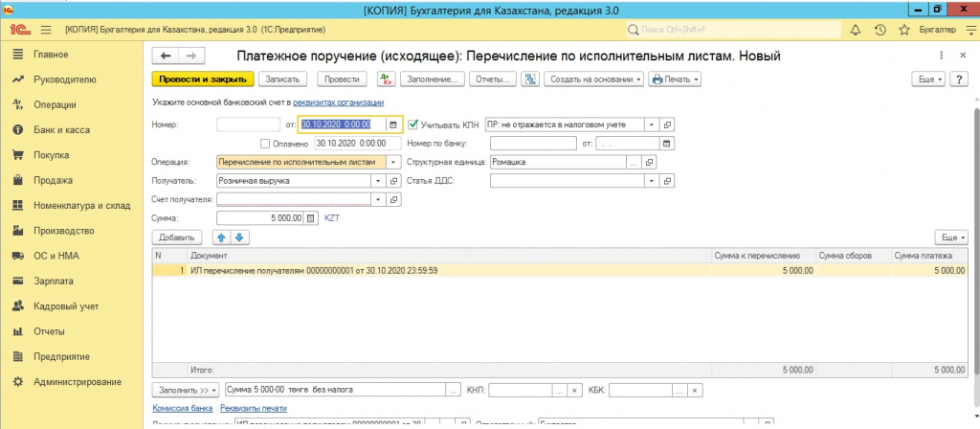This screenshot has width=980, height=429.
Task: Expand the КПН accounting type dropdown
Action: coord(651,124)
